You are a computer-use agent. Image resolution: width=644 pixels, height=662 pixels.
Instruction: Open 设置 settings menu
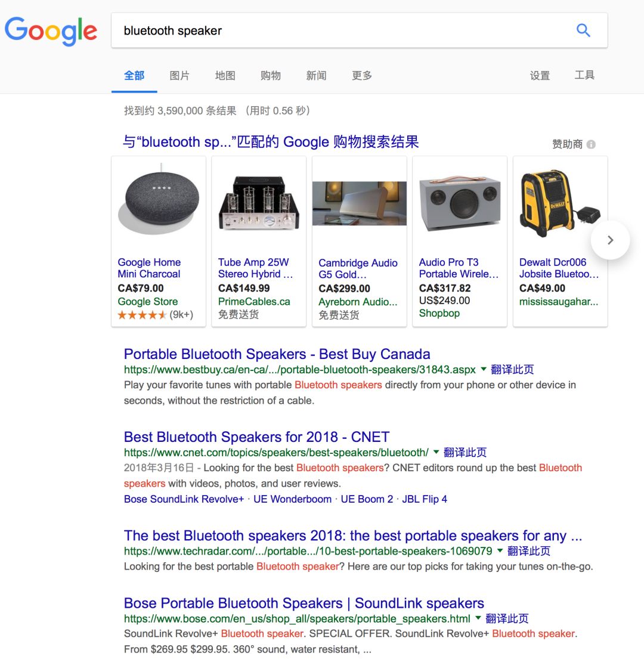[x=540, y=76]
